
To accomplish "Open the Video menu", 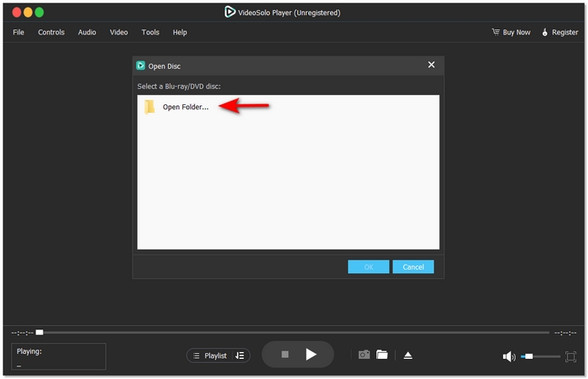I will coord(118,32).
